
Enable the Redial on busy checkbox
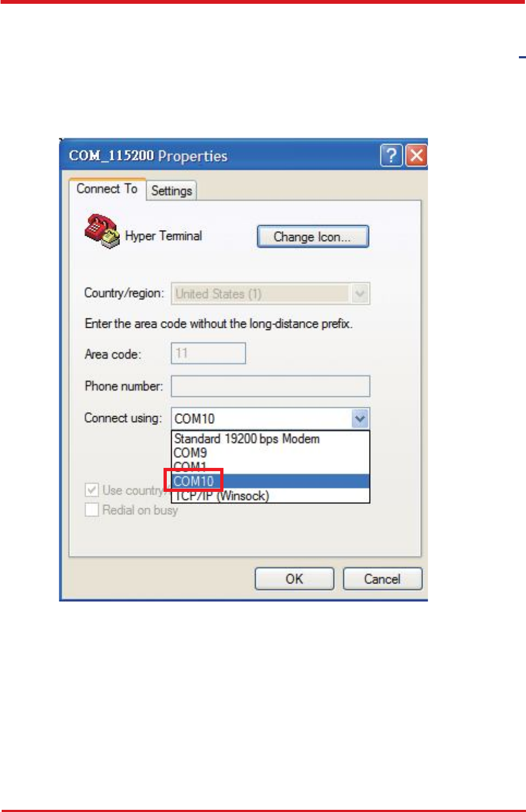click(x=92, y=510)
